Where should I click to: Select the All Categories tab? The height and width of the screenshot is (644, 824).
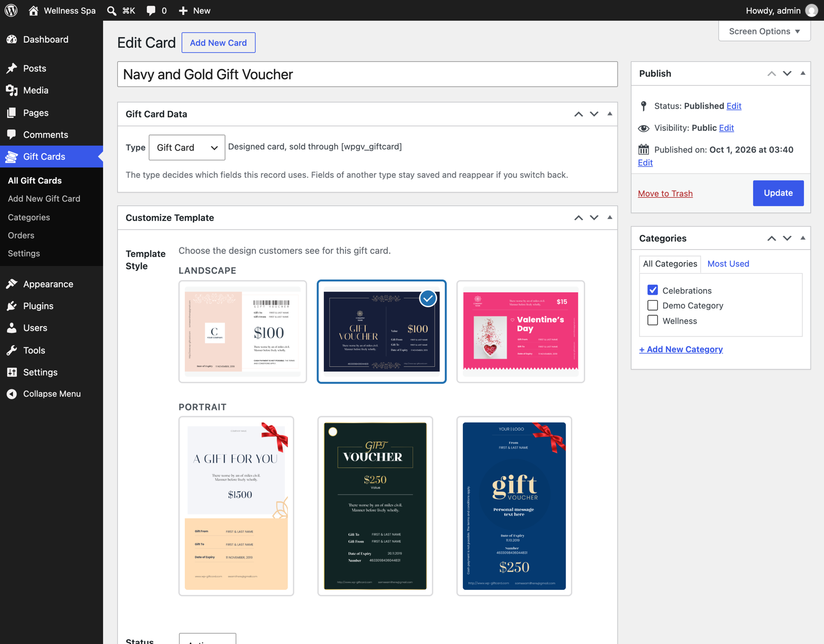click(x=670, y=264)
